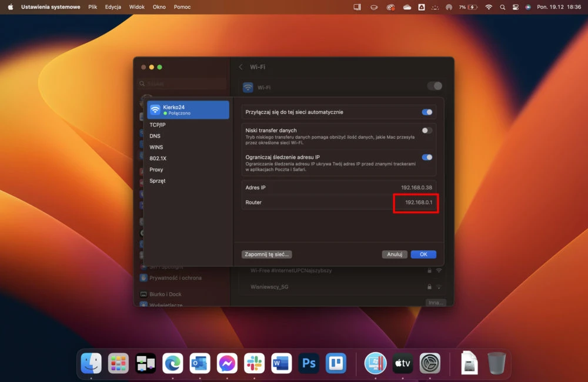Screen dimensions: 588x382
Task: Click the search field in settings sidebar
Action: [183, 83]
